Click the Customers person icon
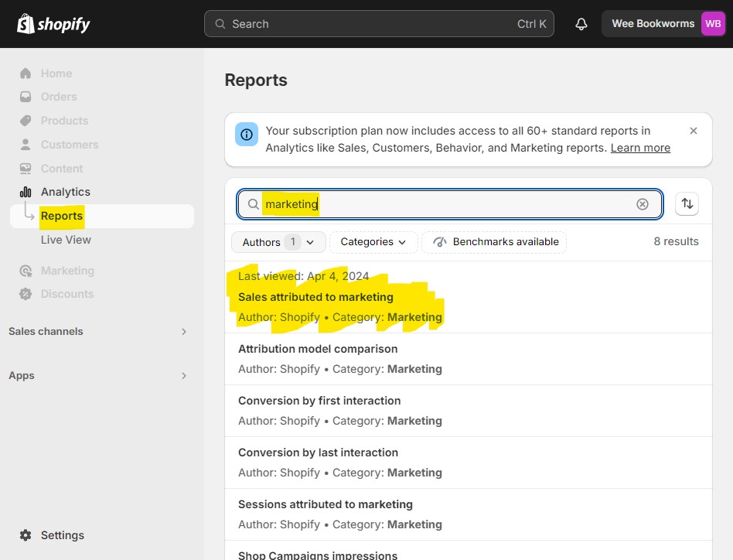 (x=26, y=145)
